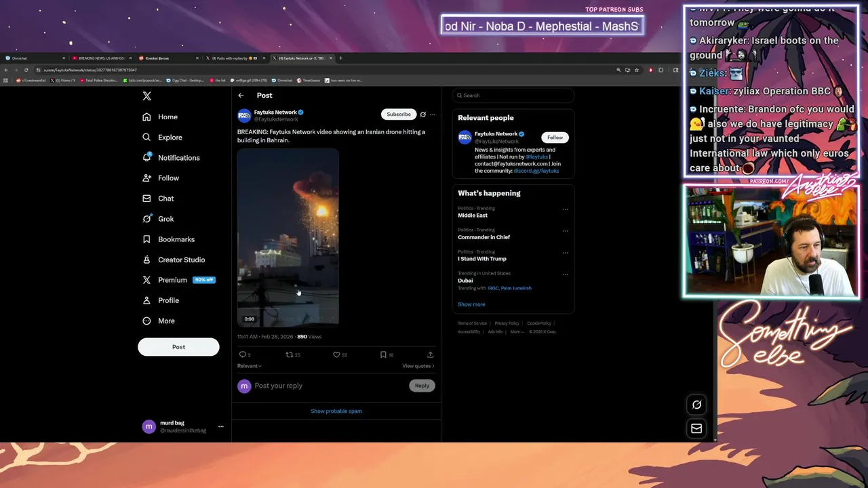Image resolution: width=868 pixels, height=488 pixels.
Task: Open more options for Commander in Chief
Action: tap(565, 231)
